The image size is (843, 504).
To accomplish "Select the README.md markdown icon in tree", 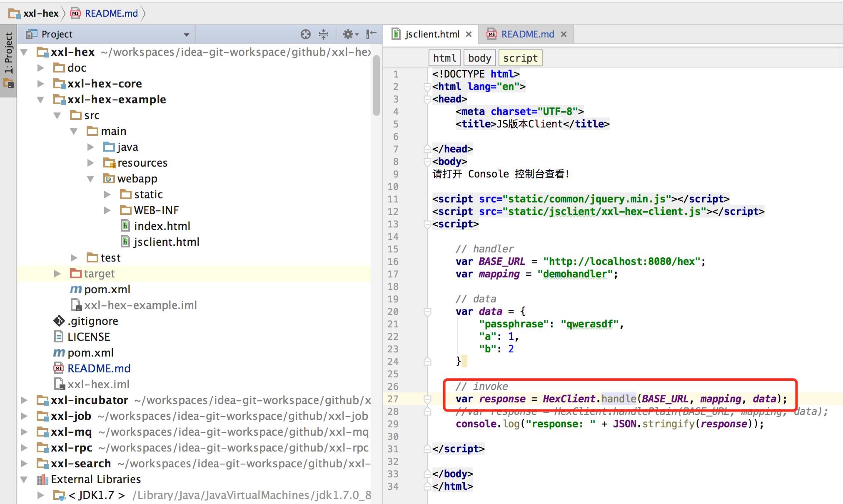I will click(59, 369).
